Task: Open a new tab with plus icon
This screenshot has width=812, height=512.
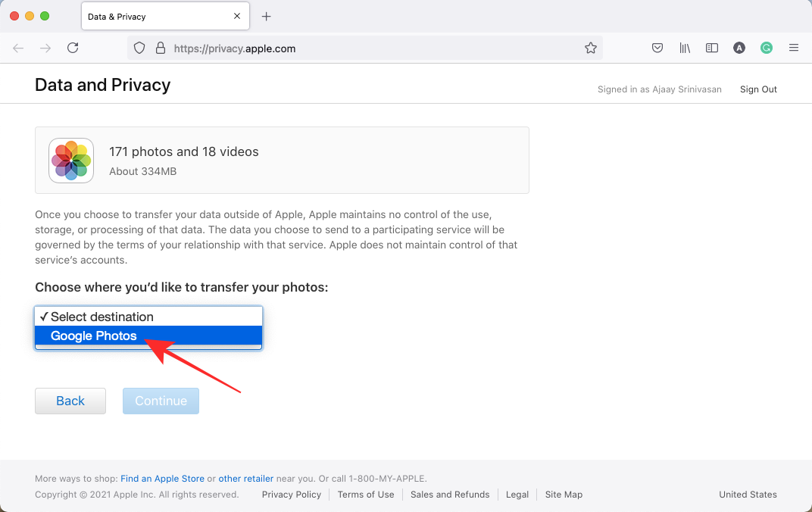Action: coord(266,17)
